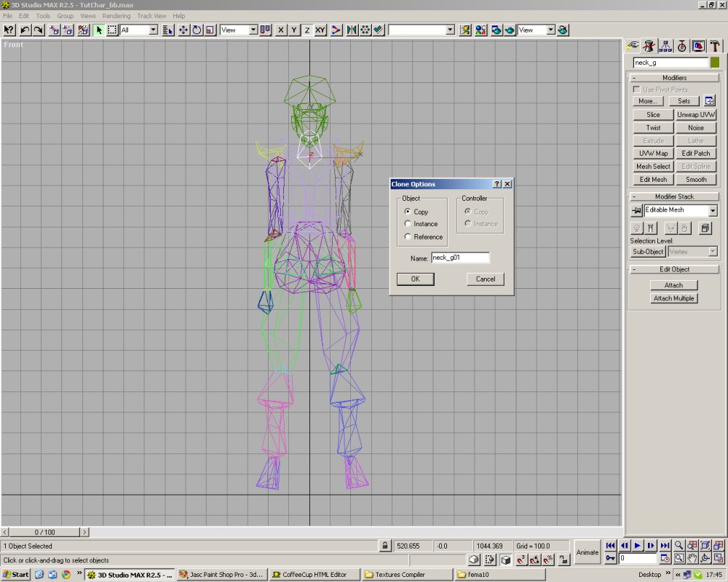Viewport: 728px width, 582px height.
Task: Click the Min/Max viewport toggle icon
Action: pyautogui.click(x=719, y=558)
